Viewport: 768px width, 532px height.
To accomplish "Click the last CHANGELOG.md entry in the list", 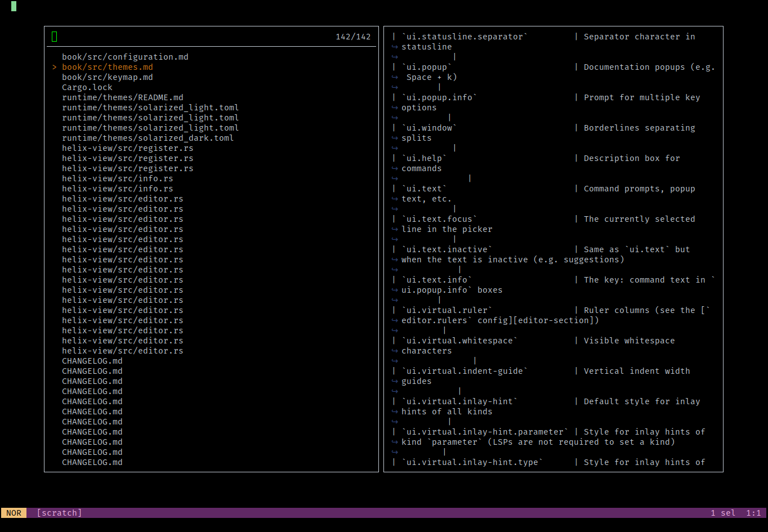I will [x=92, y=462].
